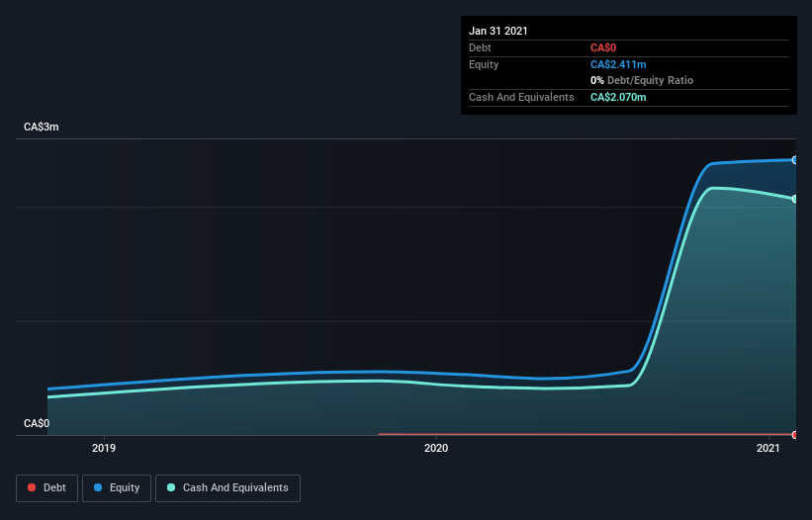This screenshot has width=812, height=520.
Task: Click the red CA$0 debt value
Action: [x=603, y=47]
